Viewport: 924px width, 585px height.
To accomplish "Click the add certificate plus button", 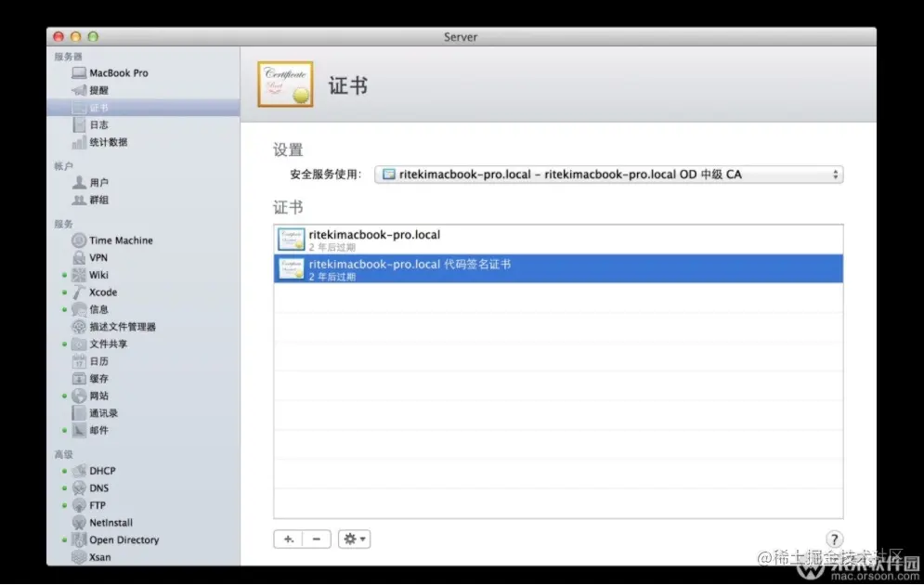I will [x=288, y=539].
